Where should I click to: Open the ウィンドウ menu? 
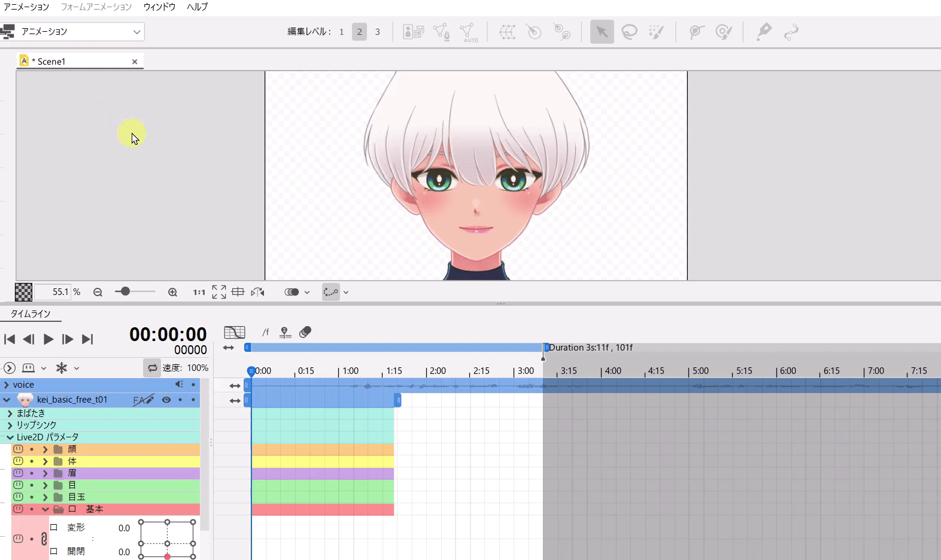pyautogui.click(x=159, y=7)
